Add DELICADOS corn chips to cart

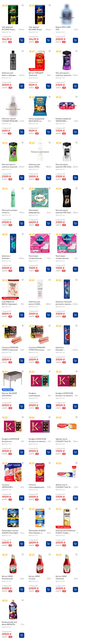(48, 132)
